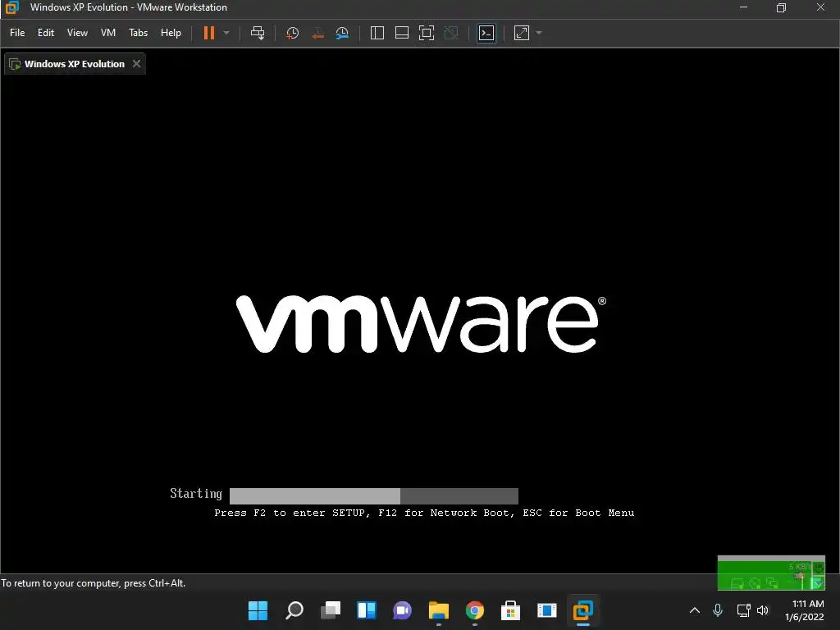Screen dimensions: 840x630
Task: Take a snapshot of this virtual machine
Action: click(x=293, y=33)
